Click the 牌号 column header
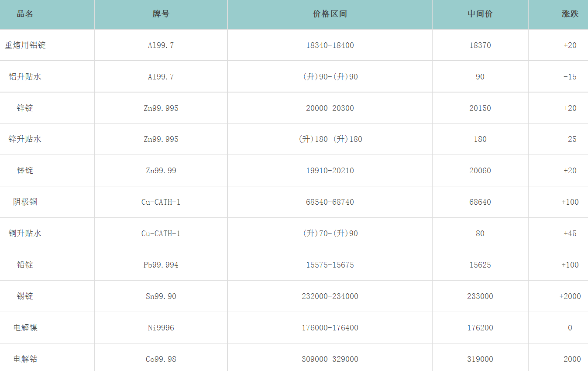The width and height of the screenshot is (588, 371). (161, 14)
